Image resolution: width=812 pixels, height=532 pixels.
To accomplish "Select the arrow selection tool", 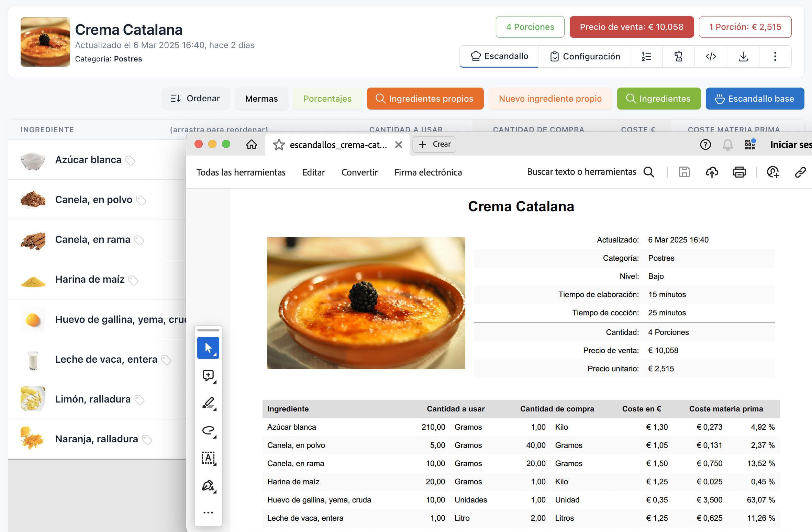I will [208, 348].
